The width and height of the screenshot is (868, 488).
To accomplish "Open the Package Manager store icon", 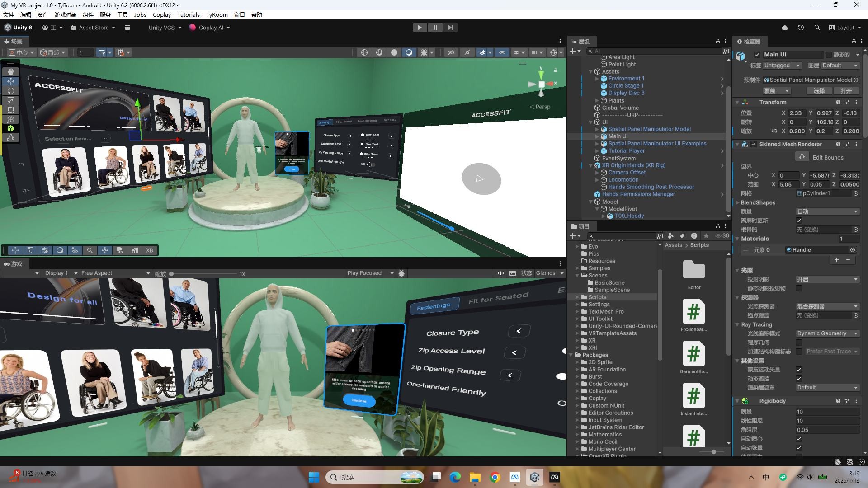I will (127, 28).
